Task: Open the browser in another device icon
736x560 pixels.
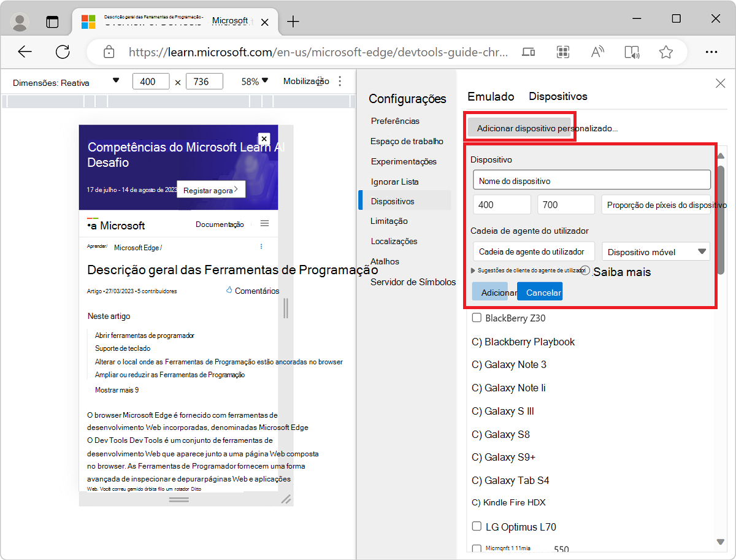Action: 528,52
